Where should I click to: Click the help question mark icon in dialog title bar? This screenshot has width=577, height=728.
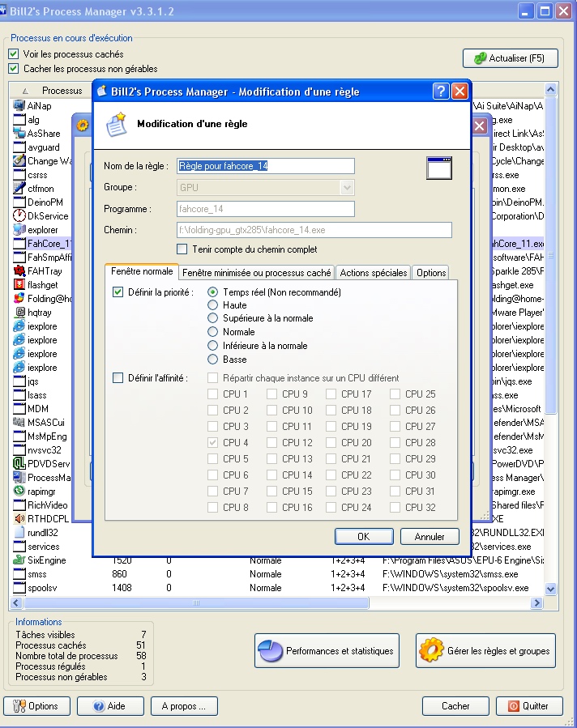441,91
